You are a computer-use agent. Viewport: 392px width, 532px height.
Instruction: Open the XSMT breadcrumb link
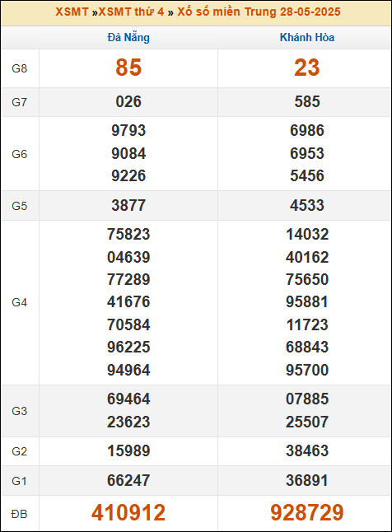[x=72, y=12]
